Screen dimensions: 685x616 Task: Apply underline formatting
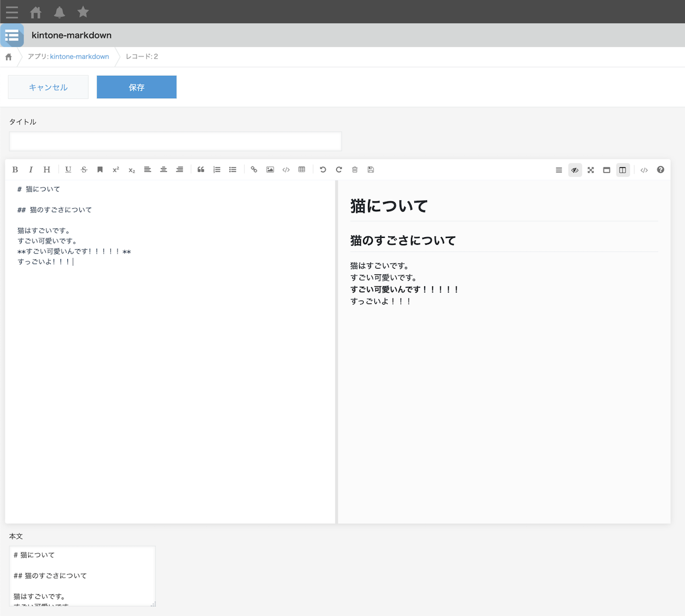[x=68, y=169]
